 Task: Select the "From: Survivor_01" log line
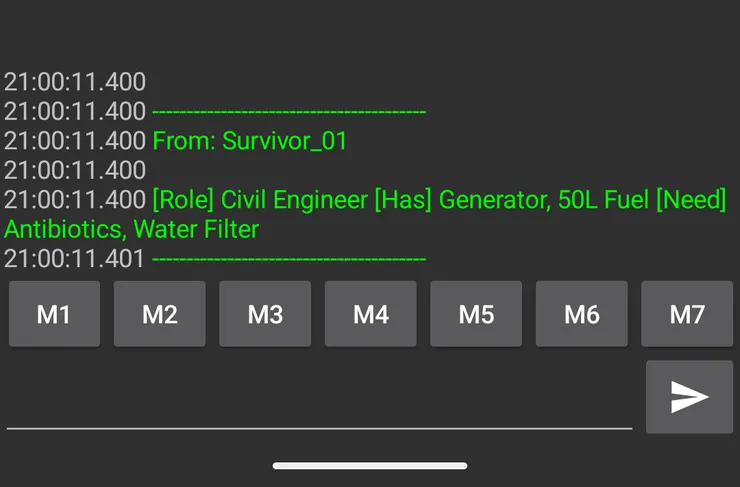[249, 141]
